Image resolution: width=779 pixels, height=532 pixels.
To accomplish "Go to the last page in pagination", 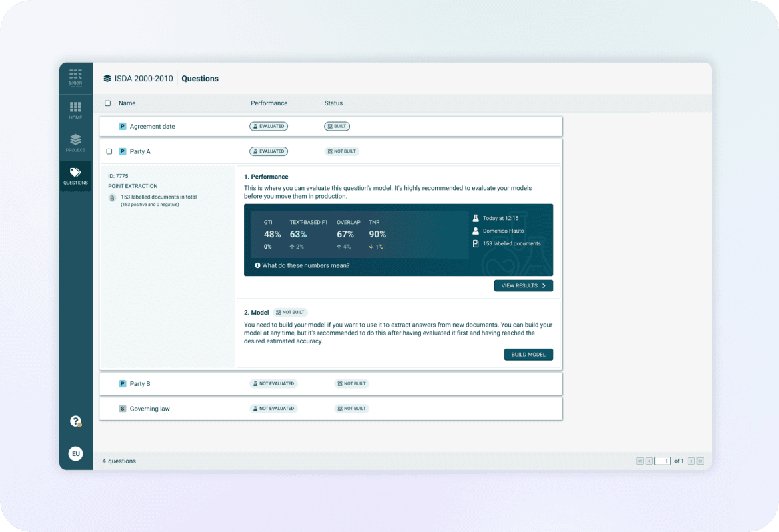I will tap(700, 461).
